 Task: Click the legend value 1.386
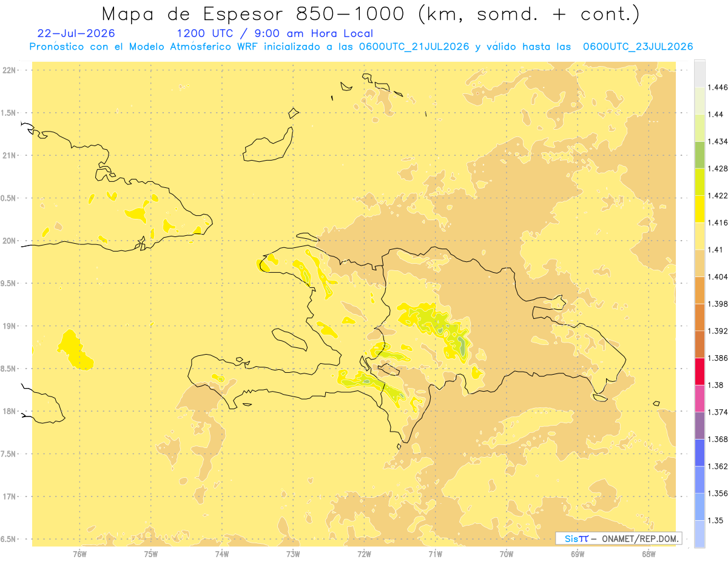click(x=718, y=358)
